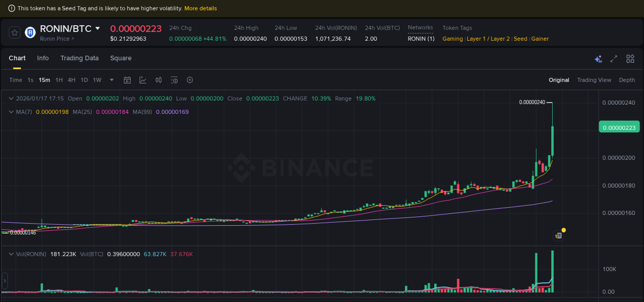Expand chart to fullscreen view
Screen dimensions: 644x302
point(614,59)
